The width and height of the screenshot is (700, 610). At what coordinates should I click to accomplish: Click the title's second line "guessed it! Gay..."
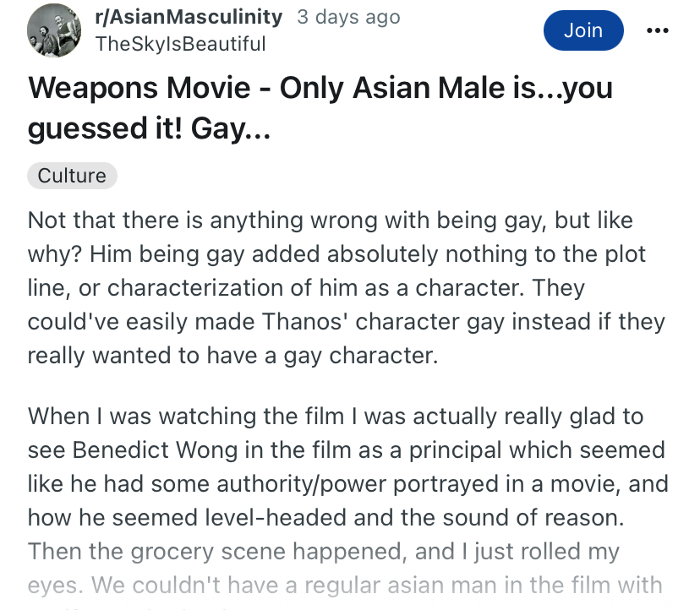point(148,128)
